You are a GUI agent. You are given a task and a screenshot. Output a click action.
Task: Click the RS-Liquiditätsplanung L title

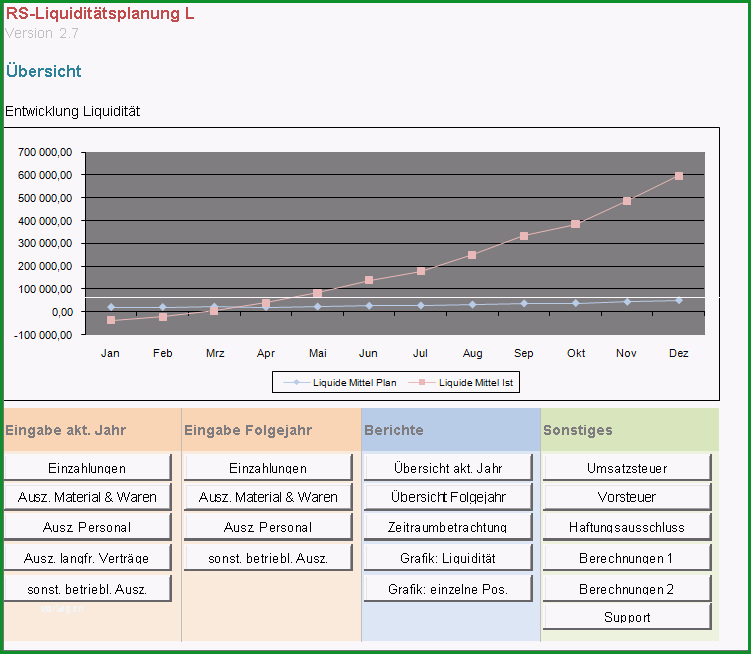click(x=100, y=13)
